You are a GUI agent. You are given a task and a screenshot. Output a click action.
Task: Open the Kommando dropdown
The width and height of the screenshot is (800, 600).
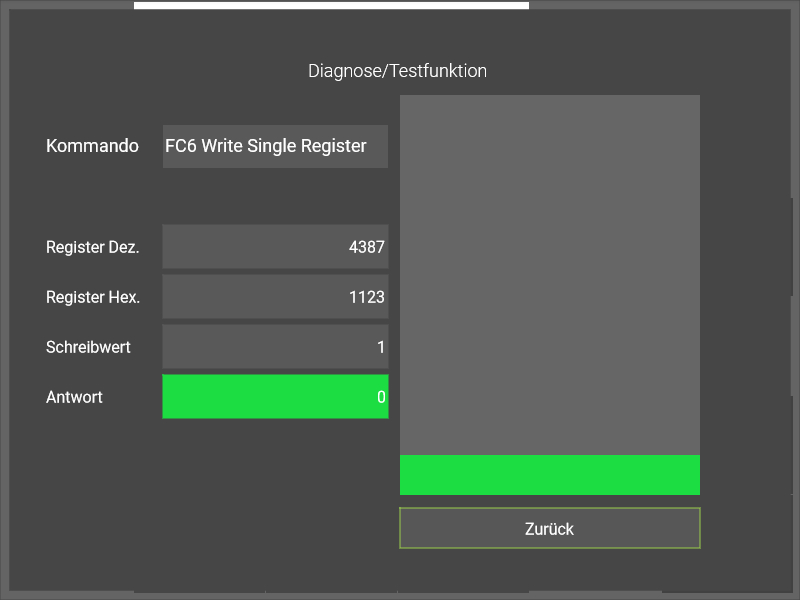click(x=275, y=146)
